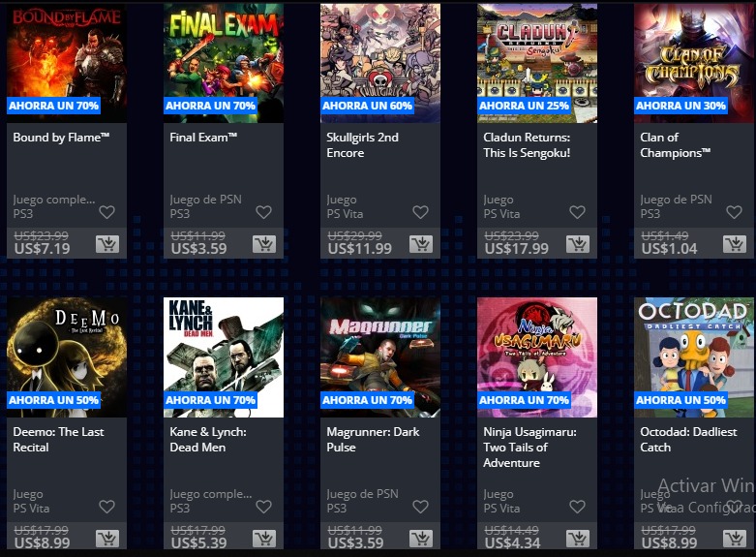
Task: Open the Final Exam cover thumbnail
Action: [224, 63]
